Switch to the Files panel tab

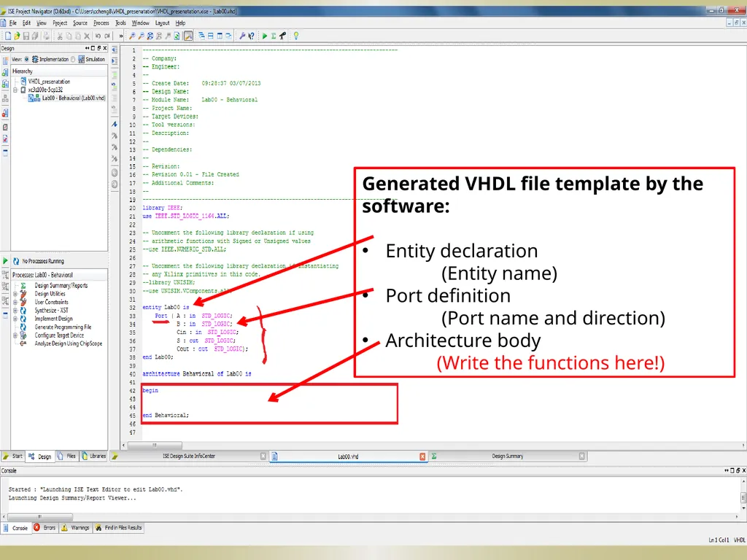[67, 456]
